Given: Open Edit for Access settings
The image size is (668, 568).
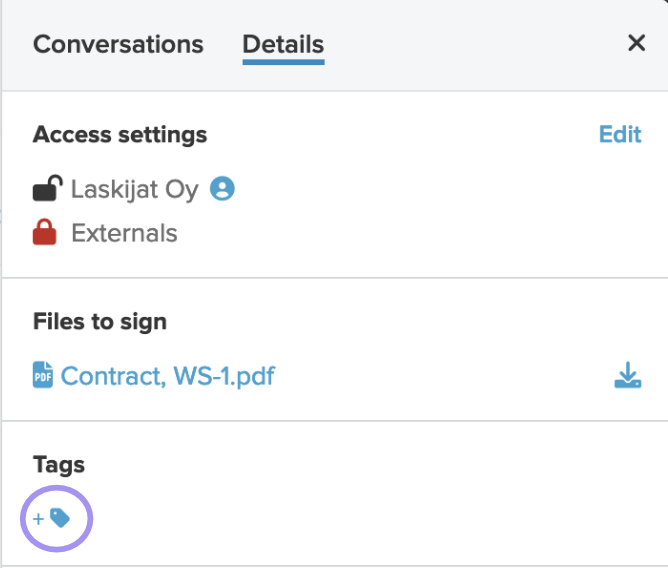Looking at the screenshot, I should 620,134.
